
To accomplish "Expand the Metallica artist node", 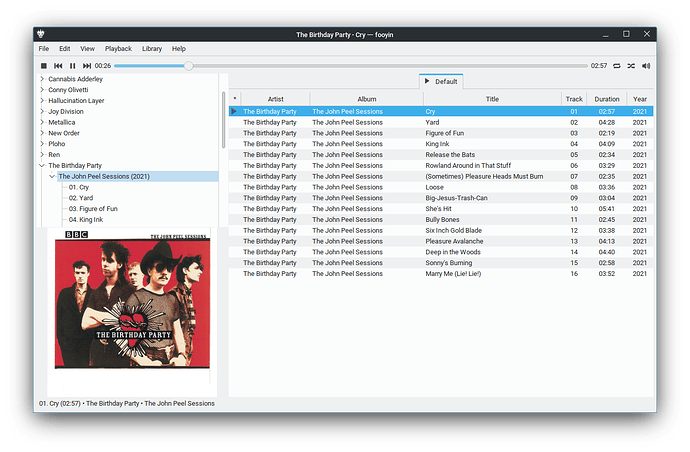I will tap(41, 122).
